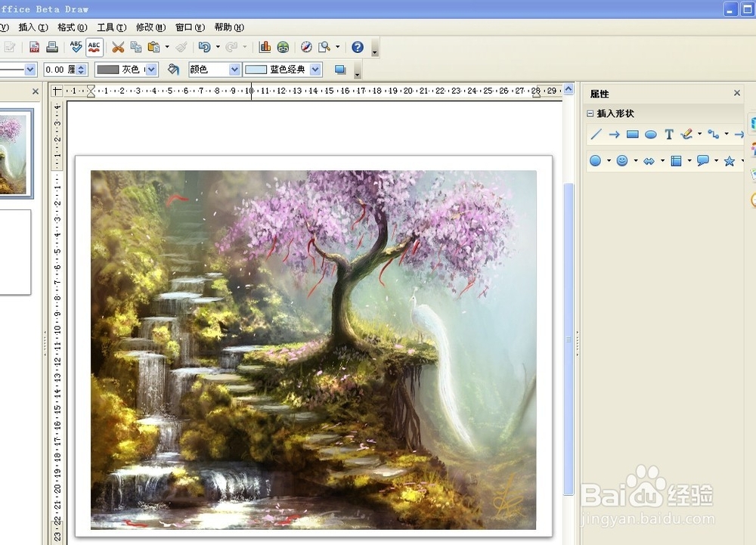Open the Undo history dropdown arrow
Viewport: 756px width, 545px height.
(218, 47)
